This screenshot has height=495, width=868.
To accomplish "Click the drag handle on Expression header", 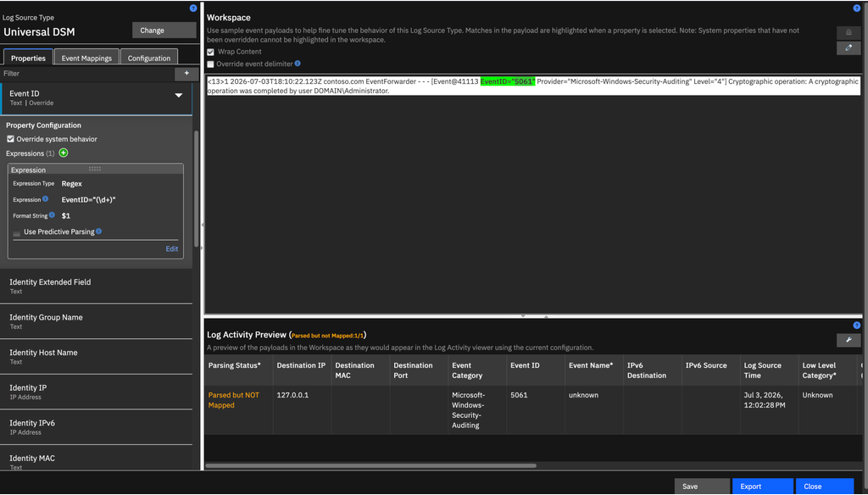I will pos(95,169).
